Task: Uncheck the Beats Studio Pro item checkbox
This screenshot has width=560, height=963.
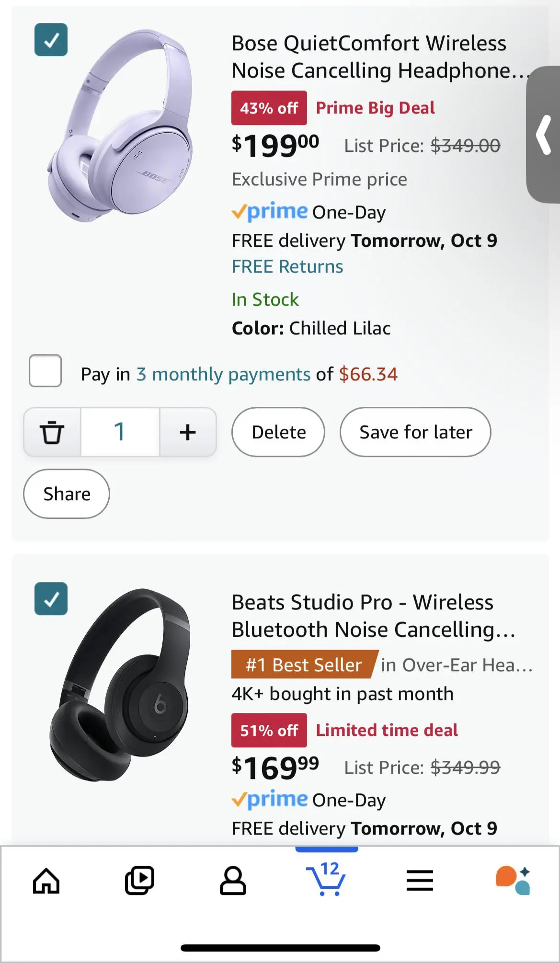Action: pos(50,598)
